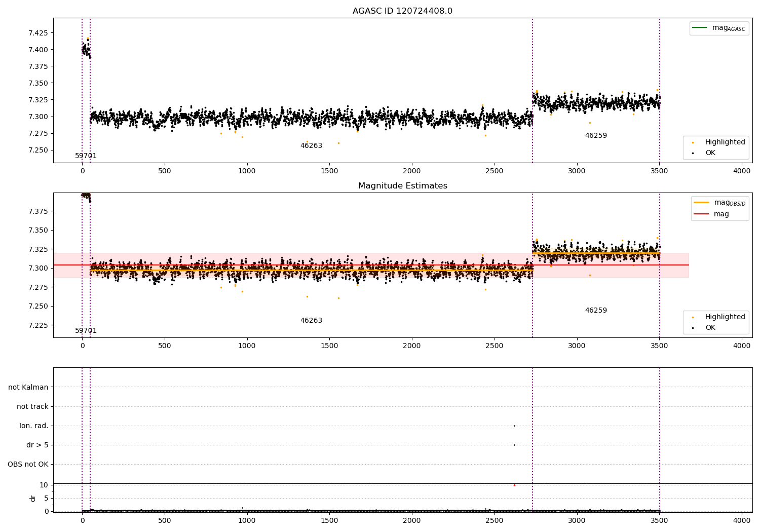The image size is (760, 532).
Task: Click OK legend in Magnitude Estimates plot
Action: tap(703, 327)
